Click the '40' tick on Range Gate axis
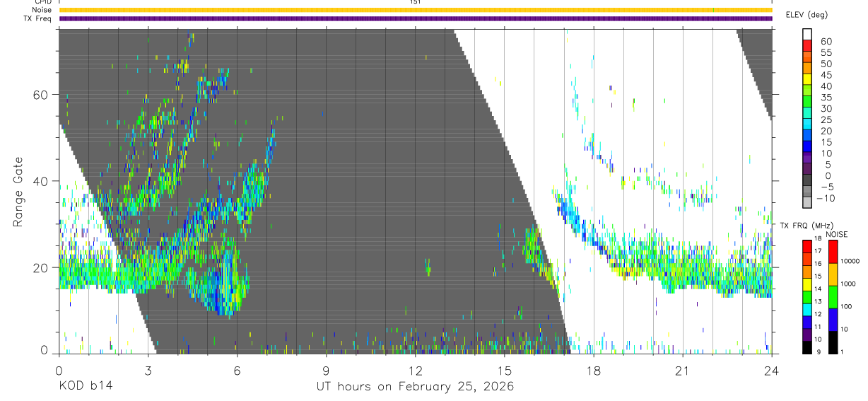This screenshot has height=401, width=868. coord(40,181)
